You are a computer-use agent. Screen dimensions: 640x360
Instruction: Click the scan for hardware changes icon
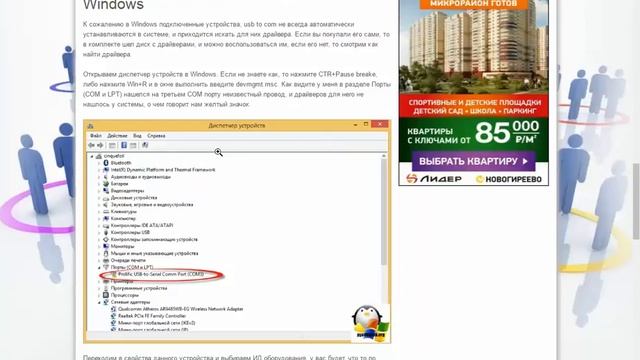tap(145, 145)
